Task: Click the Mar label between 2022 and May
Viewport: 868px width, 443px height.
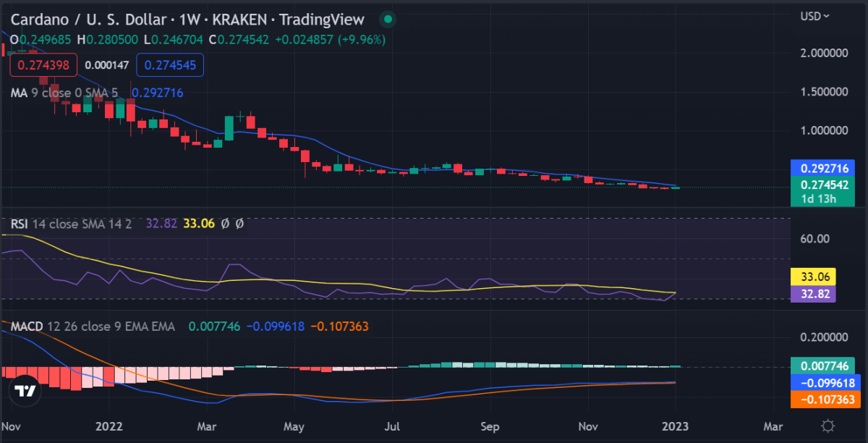Action: pyautogui.click(x=208, y=425)
